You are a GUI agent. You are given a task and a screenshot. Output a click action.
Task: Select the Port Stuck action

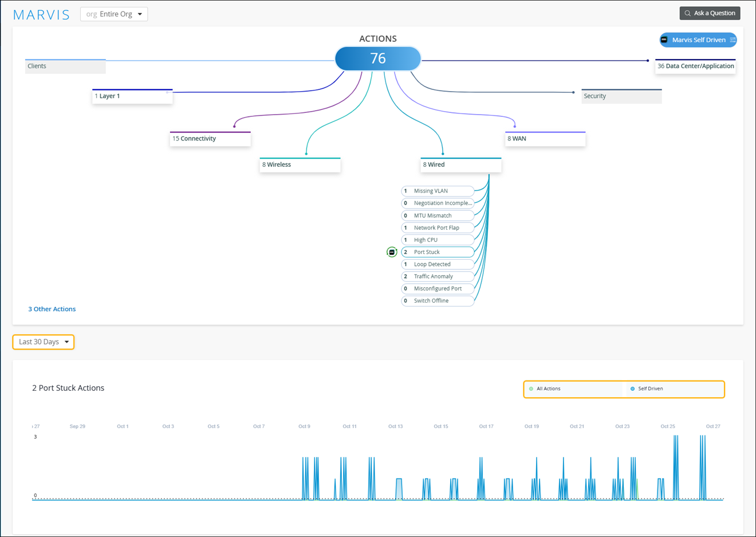click(x=438, y=252)
